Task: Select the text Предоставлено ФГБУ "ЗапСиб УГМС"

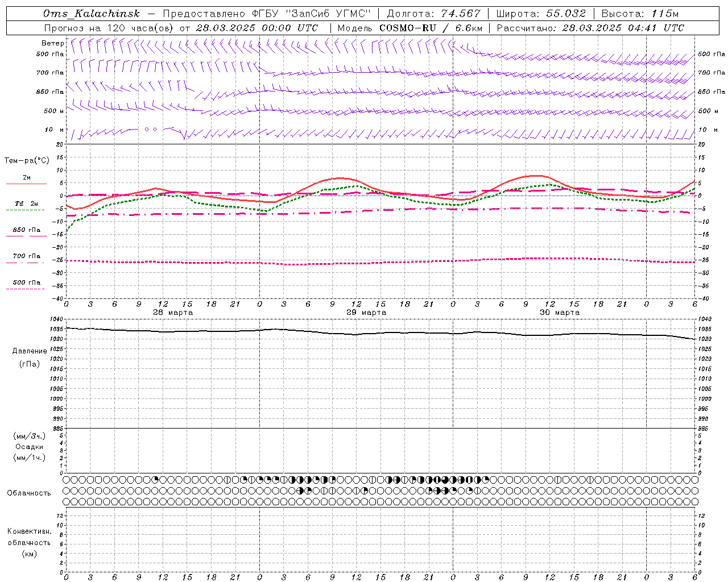Action: (x=267, y=14)
